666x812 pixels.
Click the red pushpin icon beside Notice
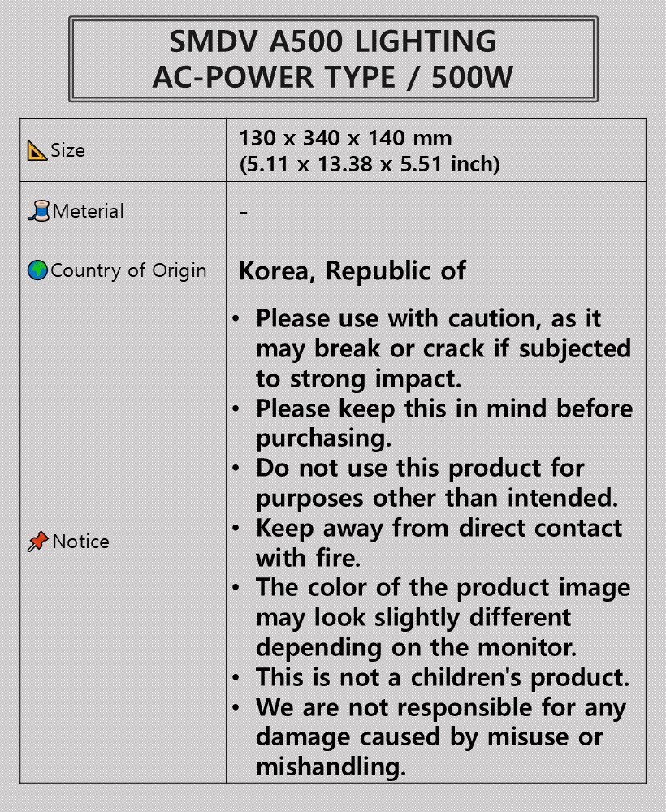coord(38,542)
